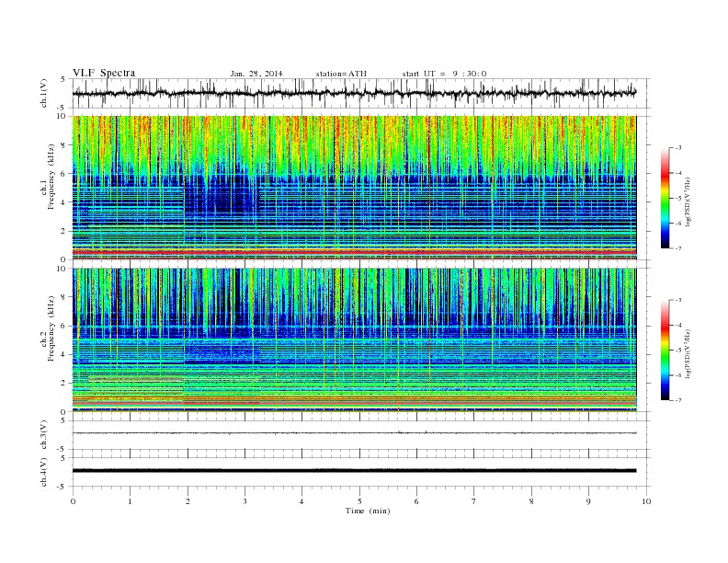This screenshot has width=728, height=563.
Task: Click the ch.2 spectrogram panel
Action: pyautogui.click(x=354, y=340)
